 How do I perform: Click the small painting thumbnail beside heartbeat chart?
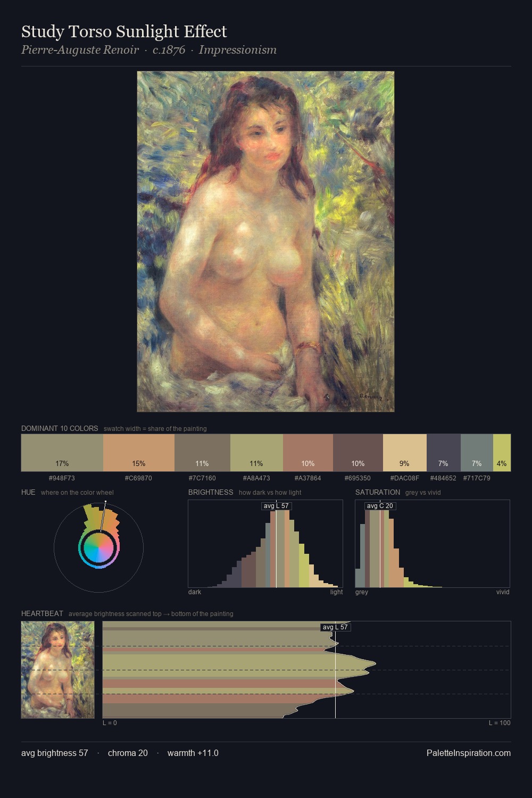point(57,670)
